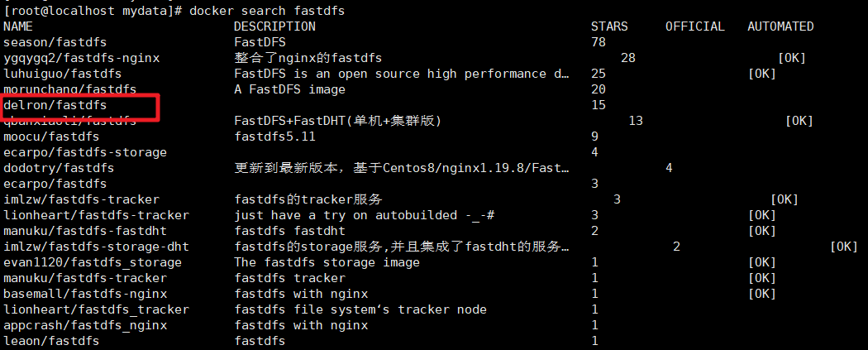Click the season/fastdfs image name
Image resolution: width=868 pixels, height=350 pixels.
(x=55, y=42)
